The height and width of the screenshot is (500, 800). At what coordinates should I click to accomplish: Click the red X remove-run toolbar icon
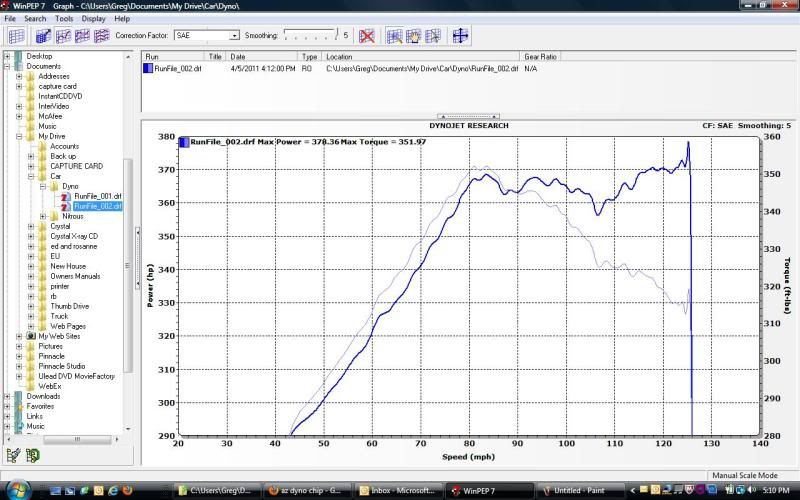click(367, 36)
